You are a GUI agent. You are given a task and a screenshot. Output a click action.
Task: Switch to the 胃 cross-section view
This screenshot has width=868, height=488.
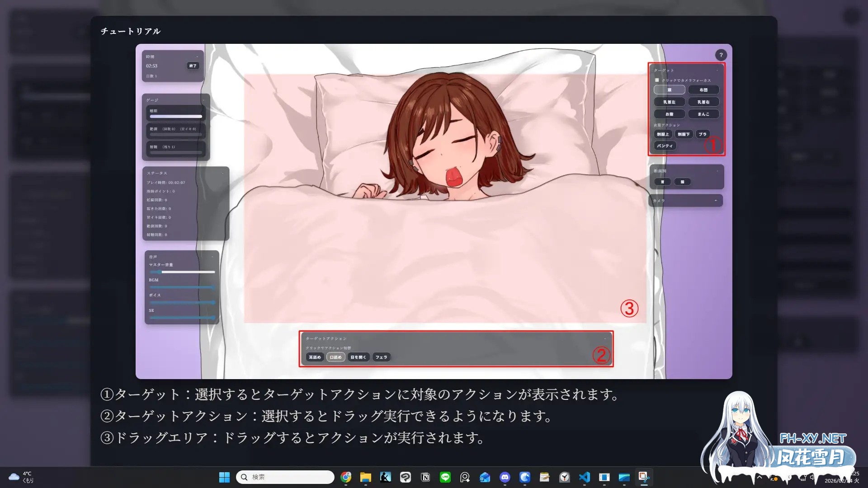tap(663, 182)
